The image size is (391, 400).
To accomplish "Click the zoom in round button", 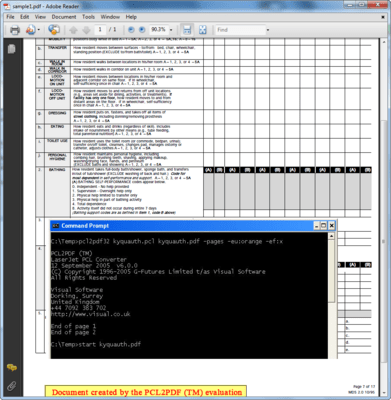I will (142, 30).
